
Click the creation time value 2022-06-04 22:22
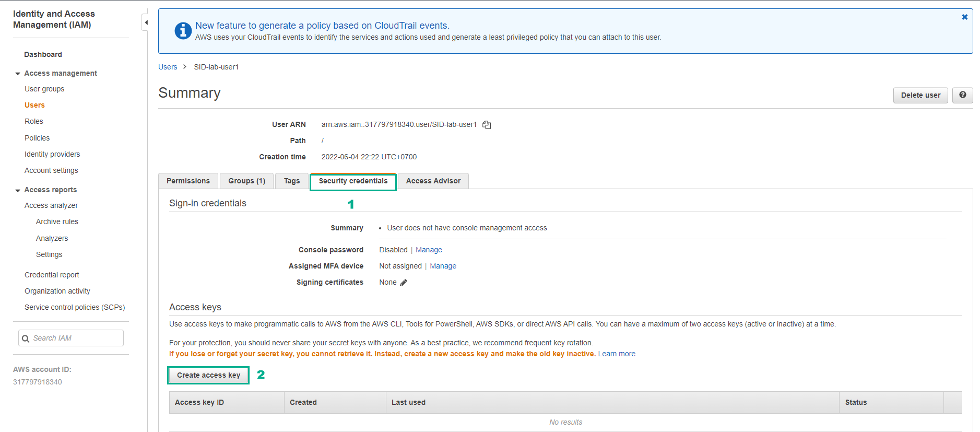[369, 157]
